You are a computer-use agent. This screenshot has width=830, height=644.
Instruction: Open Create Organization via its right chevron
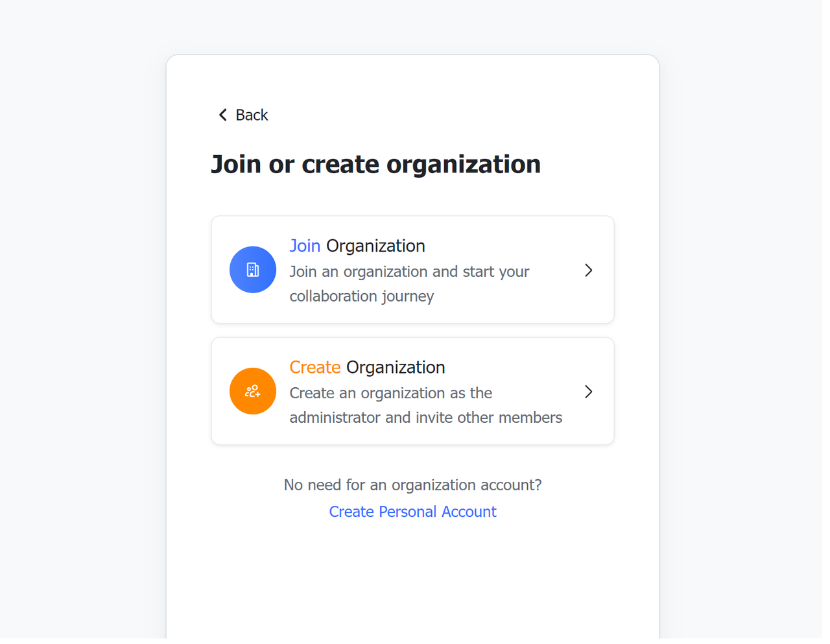click(x=588, y=392)
